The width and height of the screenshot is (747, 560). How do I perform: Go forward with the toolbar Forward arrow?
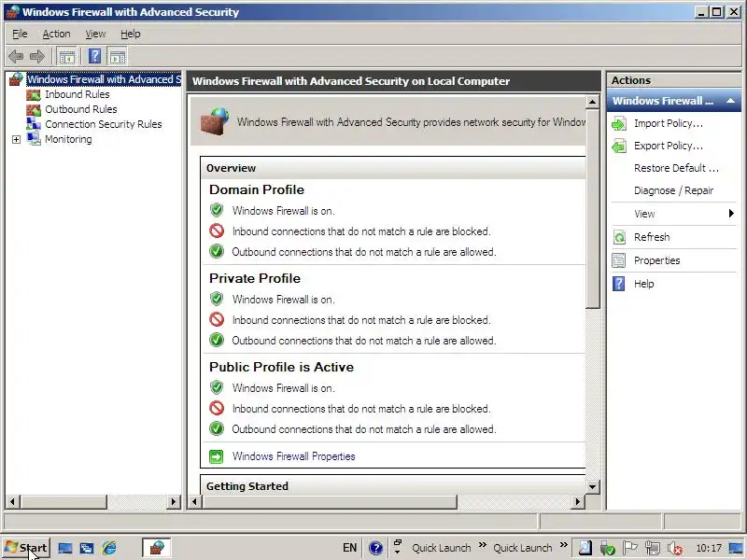click(x=36, y=57)
